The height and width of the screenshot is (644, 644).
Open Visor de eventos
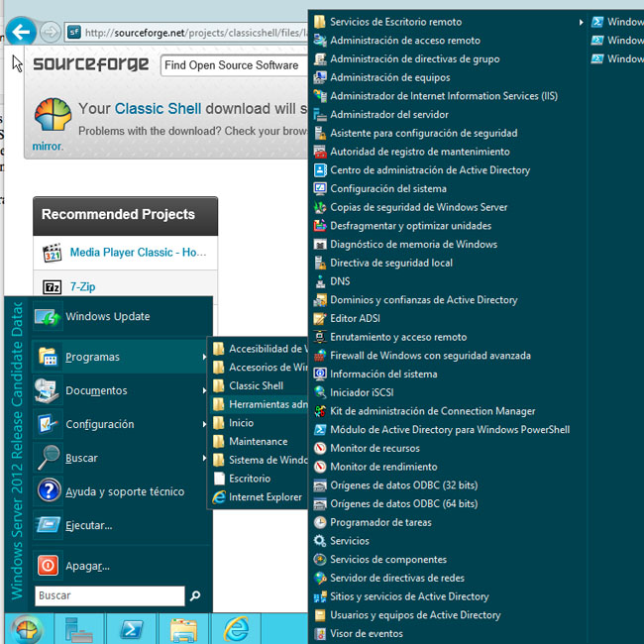pos(366,633)
